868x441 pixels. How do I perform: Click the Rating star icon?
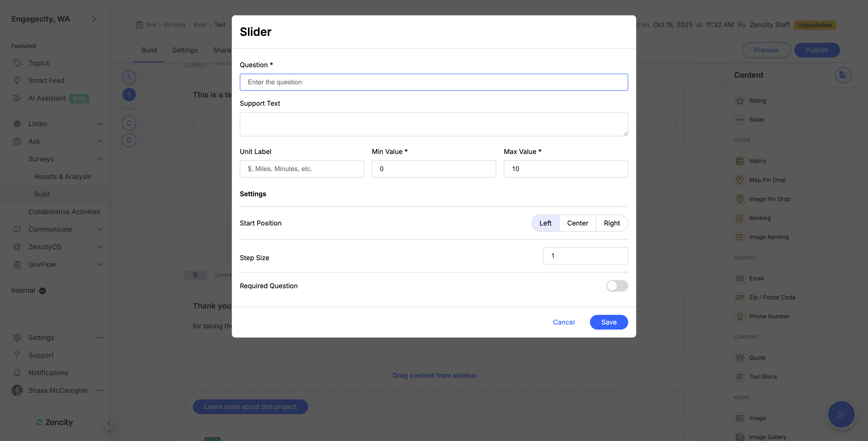click(740, 101)
